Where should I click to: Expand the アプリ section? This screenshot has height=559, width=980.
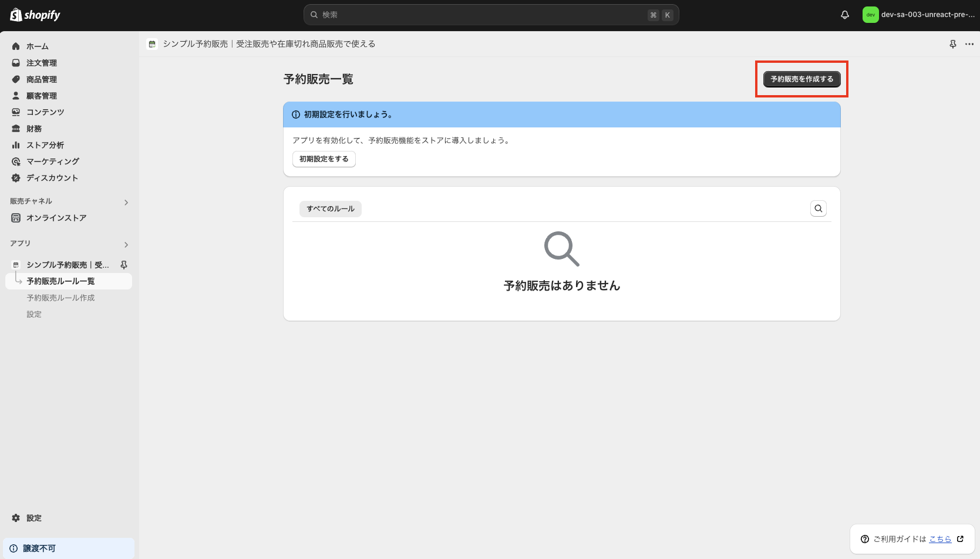126,244
